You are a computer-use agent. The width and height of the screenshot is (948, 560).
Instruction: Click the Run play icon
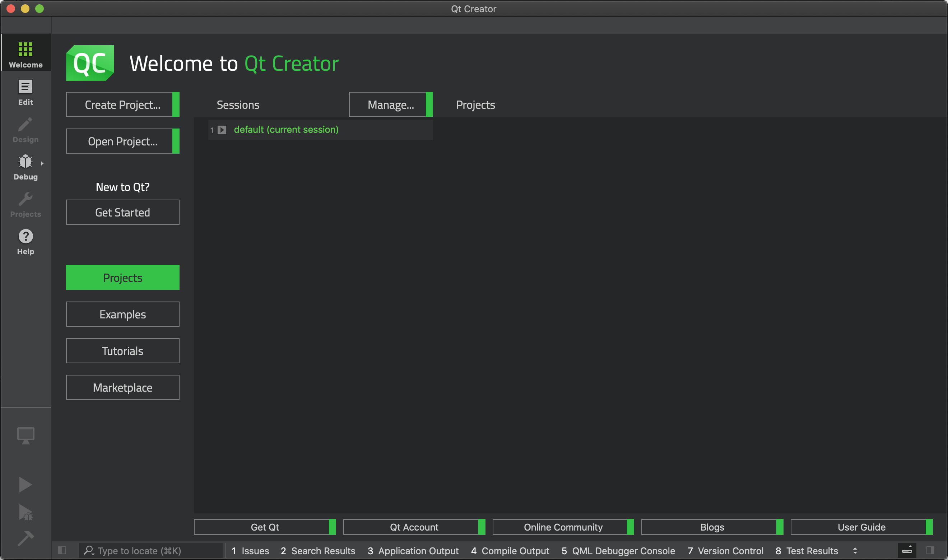click(x=25, y=484)
